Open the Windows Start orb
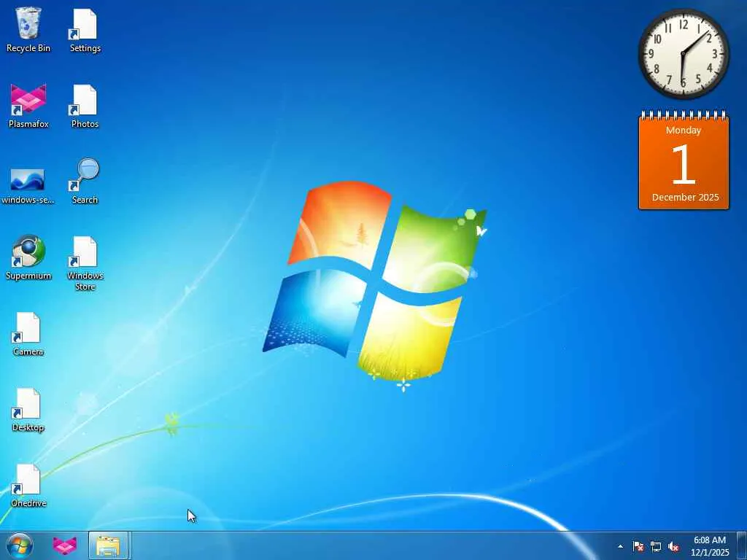The height and width of the screenshot is (560, 747). pyautogui.click(x=20, y=546)
